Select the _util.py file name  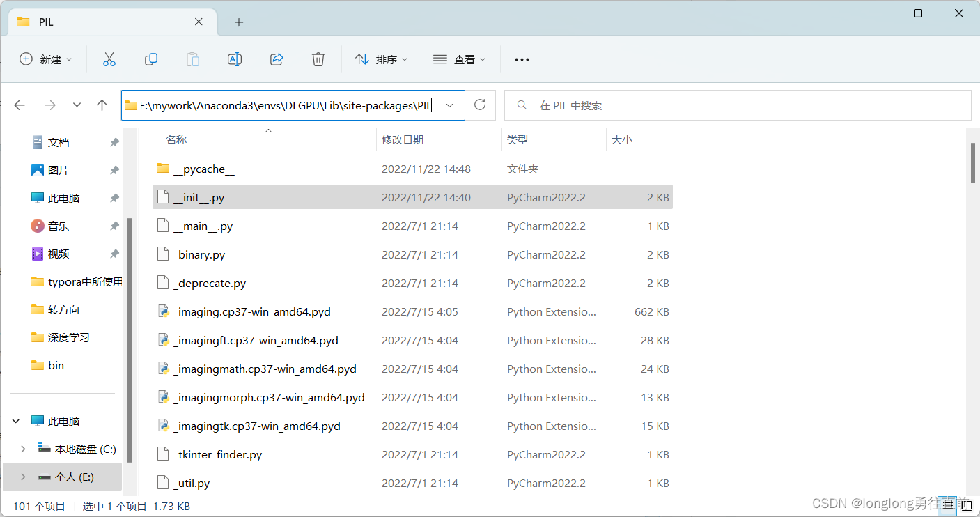tap(192, 483)
